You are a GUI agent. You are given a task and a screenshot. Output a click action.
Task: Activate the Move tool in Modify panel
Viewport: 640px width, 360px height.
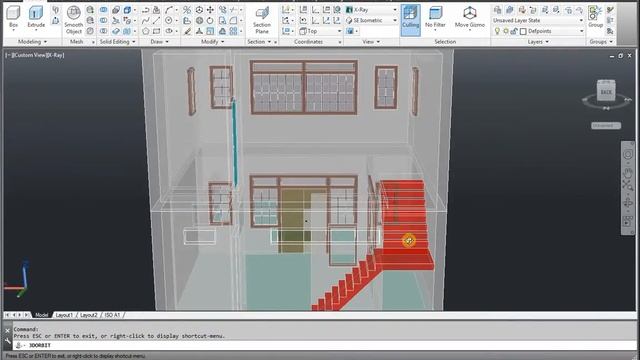(210, 9)
